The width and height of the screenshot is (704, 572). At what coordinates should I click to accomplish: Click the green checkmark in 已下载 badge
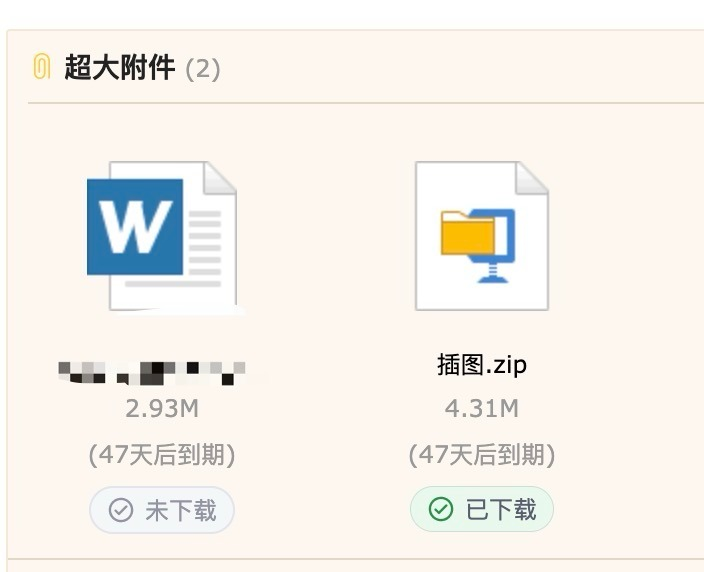click(441, 510)
